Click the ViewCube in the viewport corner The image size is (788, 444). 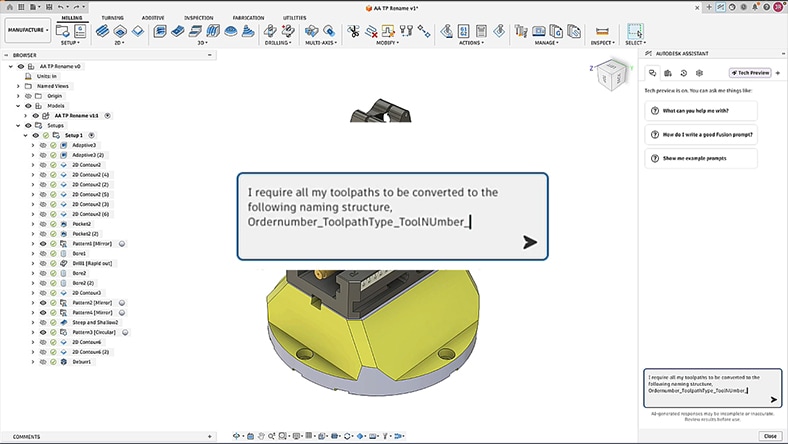tap(612, 76)
